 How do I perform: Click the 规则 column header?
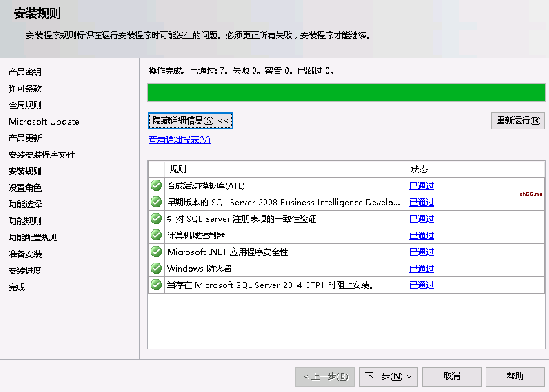[x=178, y=169]
